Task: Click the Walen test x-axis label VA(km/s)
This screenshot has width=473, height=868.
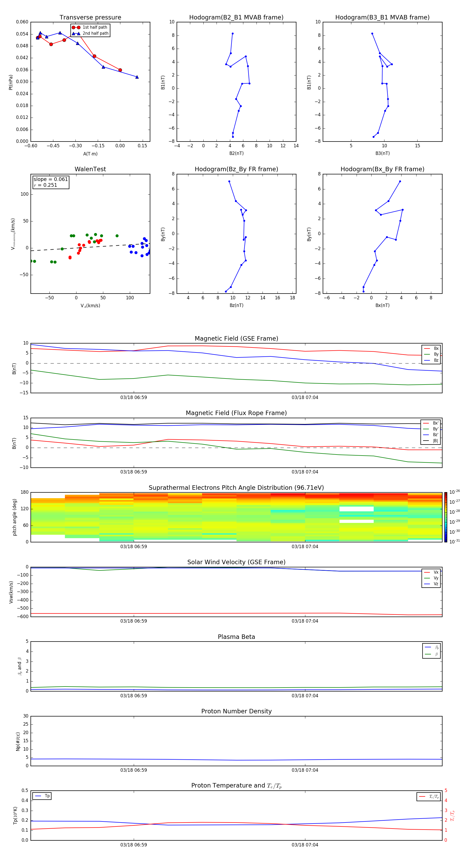Action: coord(90,306)
